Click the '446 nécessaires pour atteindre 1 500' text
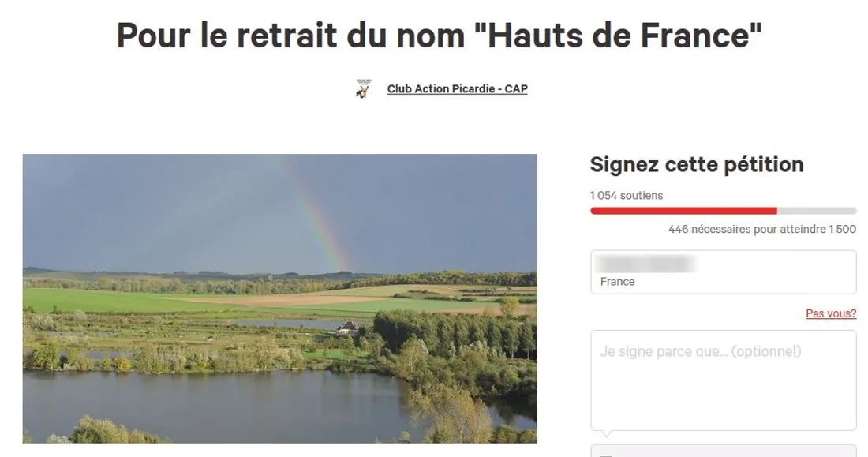This screenshot has height=457, width=868. pos(762,229)
